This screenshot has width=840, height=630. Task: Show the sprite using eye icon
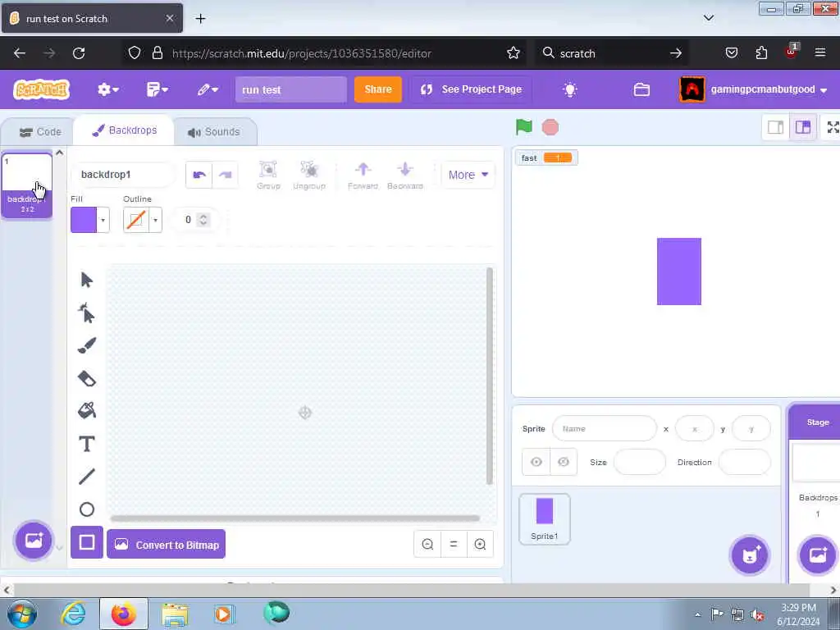pos(536,462)
